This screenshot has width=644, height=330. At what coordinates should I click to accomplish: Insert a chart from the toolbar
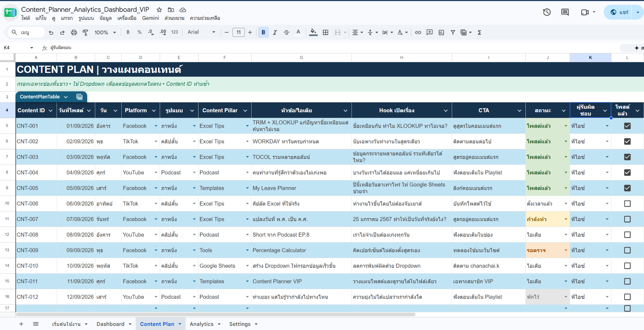[441, 32]
